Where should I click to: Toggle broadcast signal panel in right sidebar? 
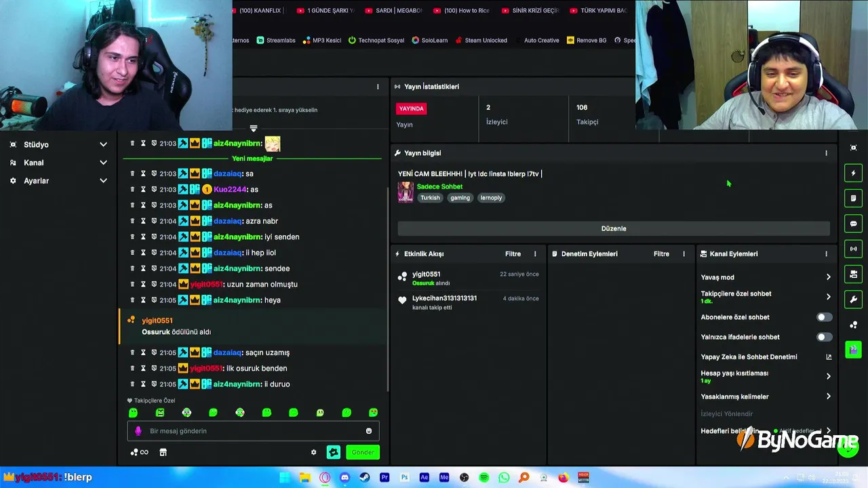click(x=853, y=249)
